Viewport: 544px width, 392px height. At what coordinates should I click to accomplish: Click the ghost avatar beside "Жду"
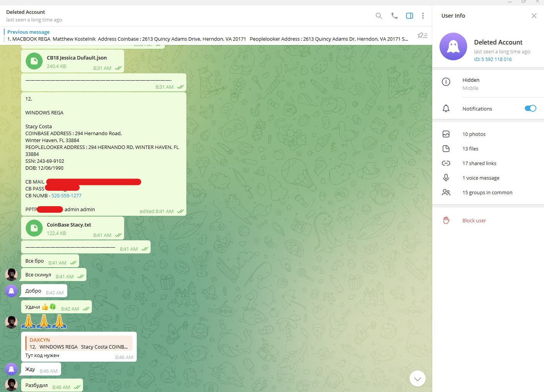point(12,369)
